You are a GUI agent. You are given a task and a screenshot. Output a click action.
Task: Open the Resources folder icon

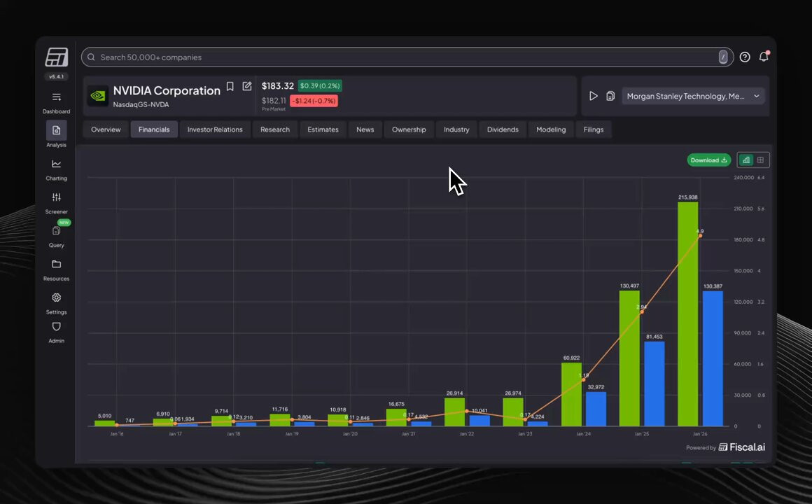pyautogui.click(x=57, y=264)
